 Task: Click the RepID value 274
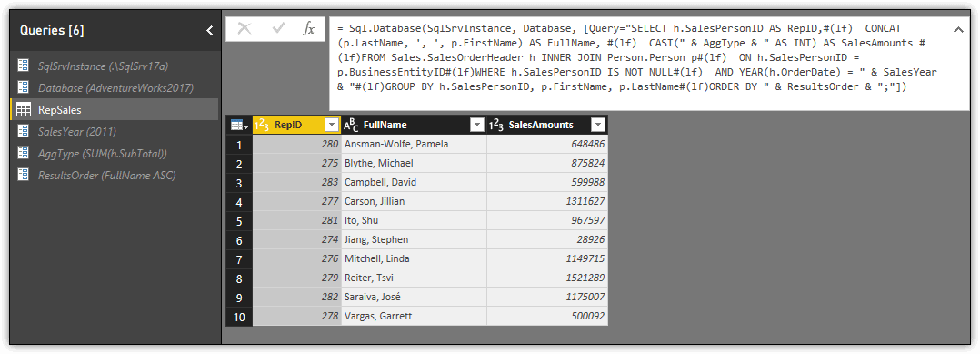[297, 239]
